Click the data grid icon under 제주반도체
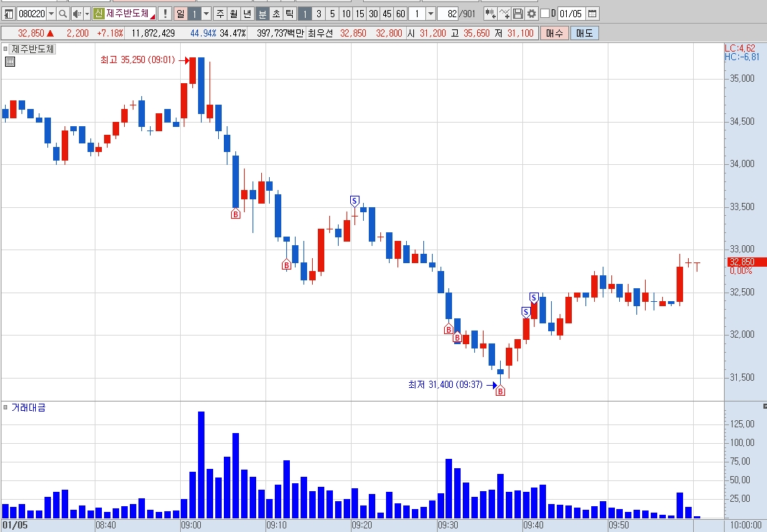 (10, 62)
